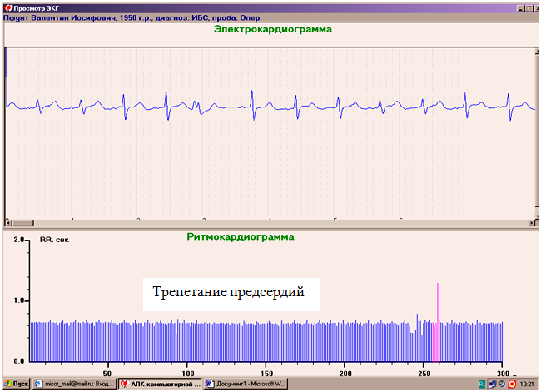
Task: Click the RR, сек axis label
Action: (54, 240)
